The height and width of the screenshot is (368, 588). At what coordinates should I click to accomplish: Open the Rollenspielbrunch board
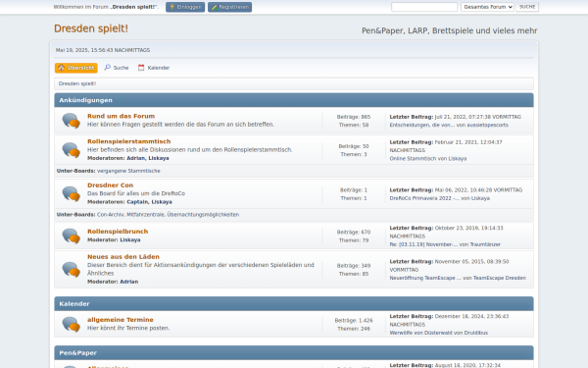tap(118, 232)
